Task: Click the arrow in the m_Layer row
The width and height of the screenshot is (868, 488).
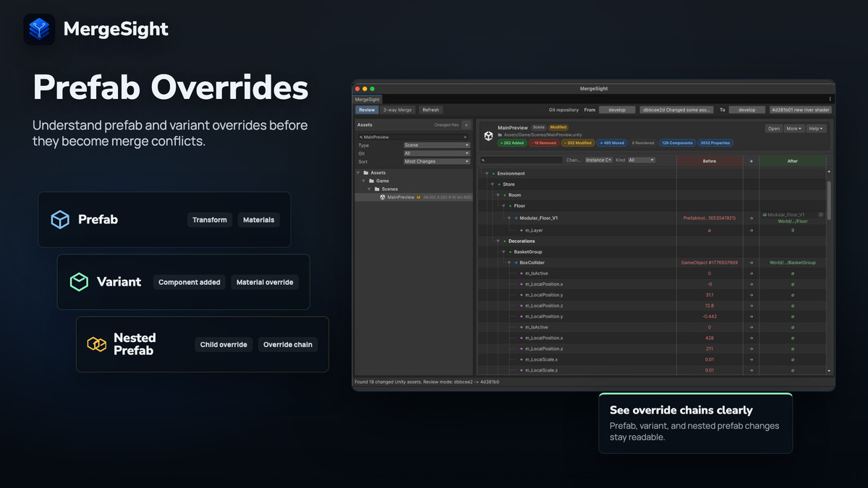Action: (751, 231)
